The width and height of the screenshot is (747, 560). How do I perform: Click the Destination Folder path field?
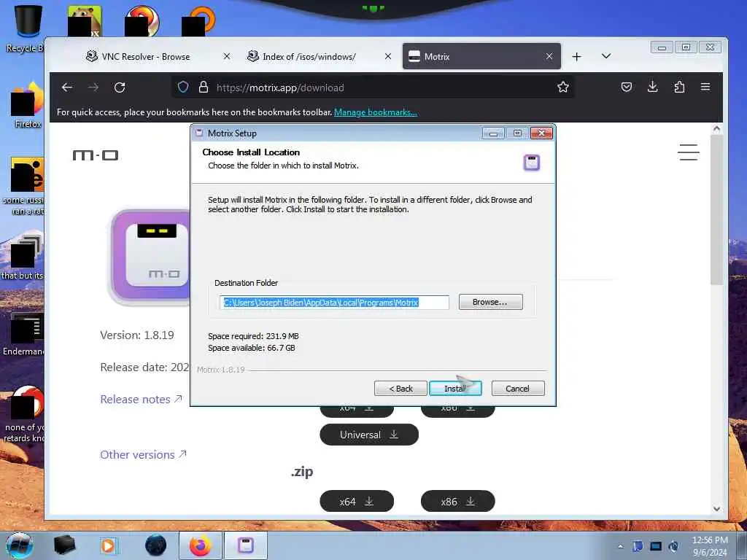pyautogui.click(x=334, y=303)
